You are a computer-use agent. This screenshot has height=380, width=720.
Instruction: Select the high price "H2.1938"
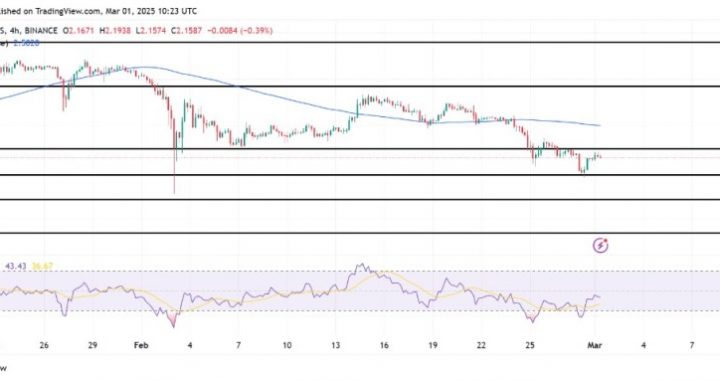click(x=115, y=31)
